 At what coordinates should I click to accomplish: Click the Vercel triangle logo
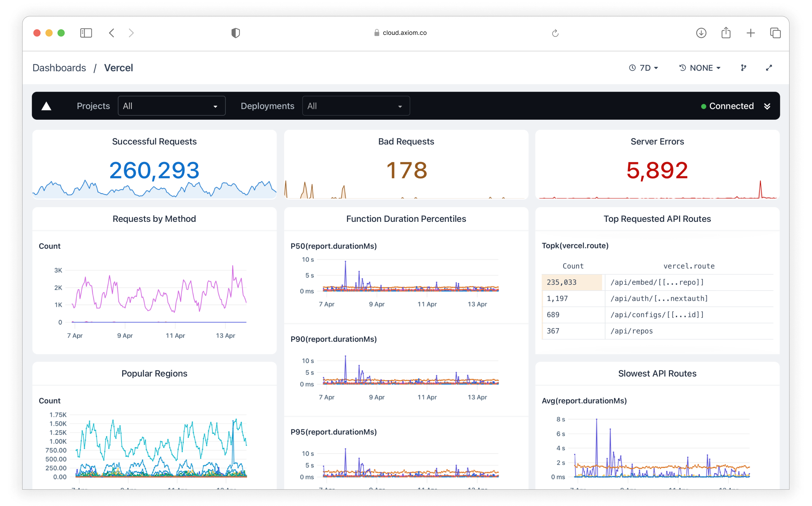point(46,106)
